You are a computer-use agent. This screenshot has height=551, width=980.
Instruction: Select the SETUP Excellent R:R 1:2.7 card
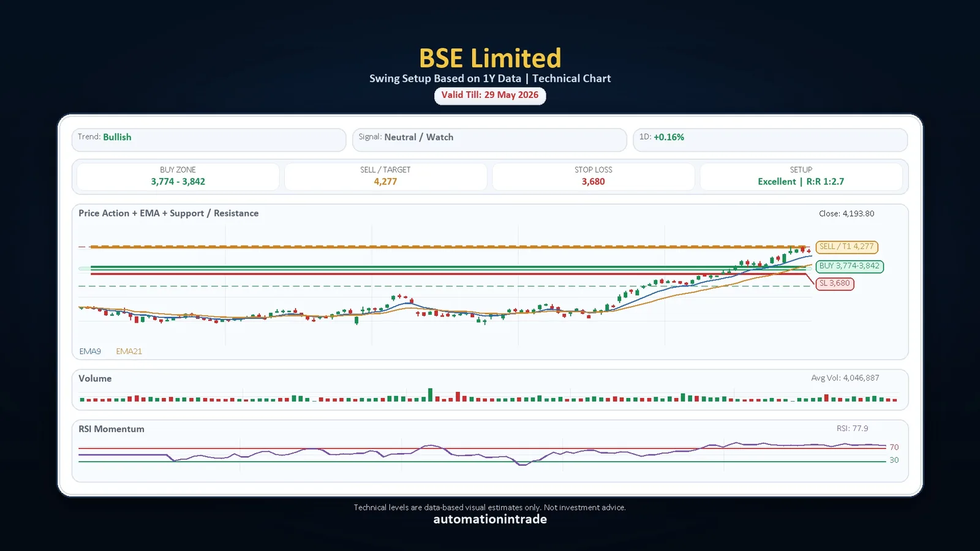click(801, 176)
